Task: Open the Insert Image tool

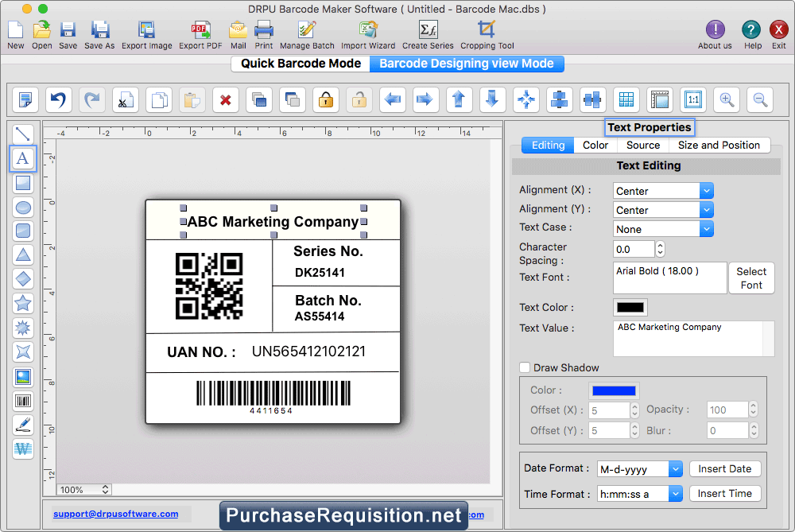Action: click(x=23, y=376)
